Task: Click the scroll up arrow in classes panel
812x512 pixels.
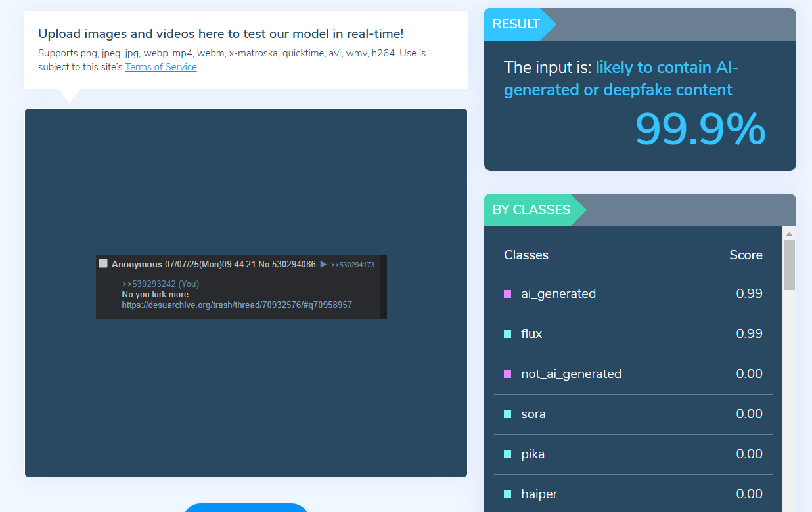Action: pos(789,234)
